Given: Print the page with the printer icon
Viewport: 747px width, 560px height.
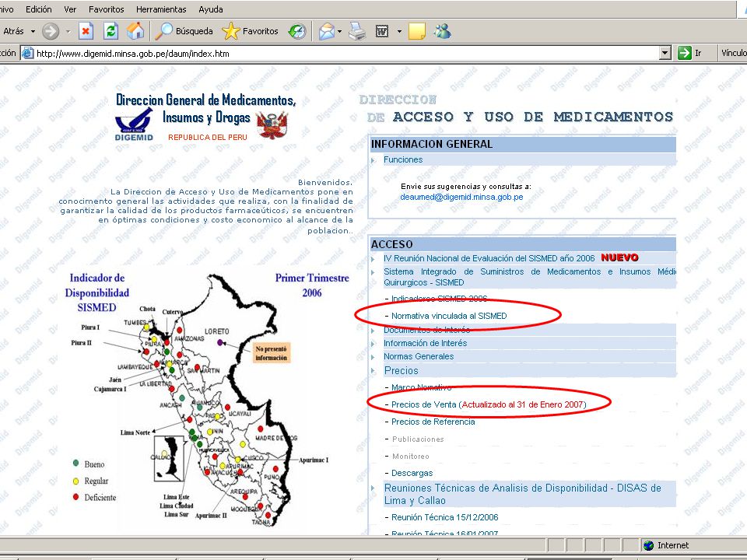Looking at the screenshot, I should click(357, 31).
